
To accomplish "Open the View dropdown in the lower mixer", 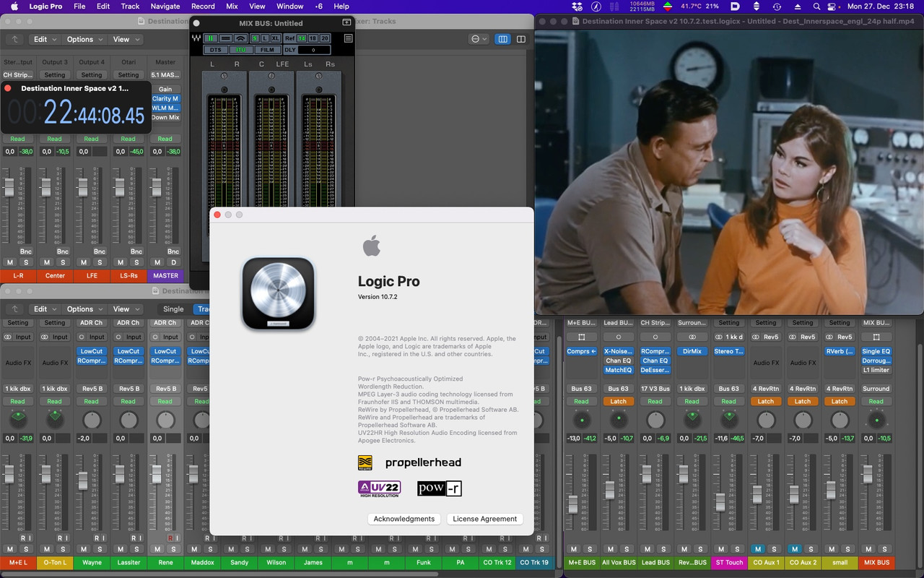I will (125, 309).
